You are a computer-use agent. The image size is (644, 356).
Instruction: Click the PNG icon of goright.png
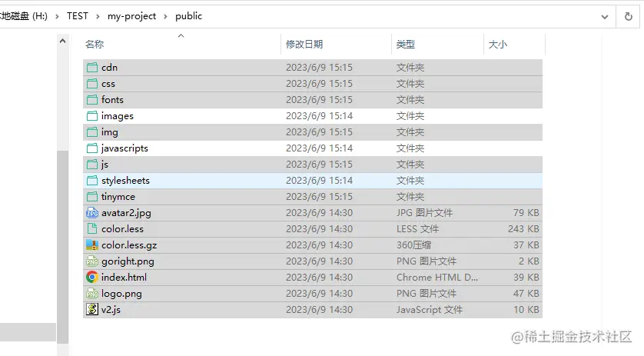point(92,261)
